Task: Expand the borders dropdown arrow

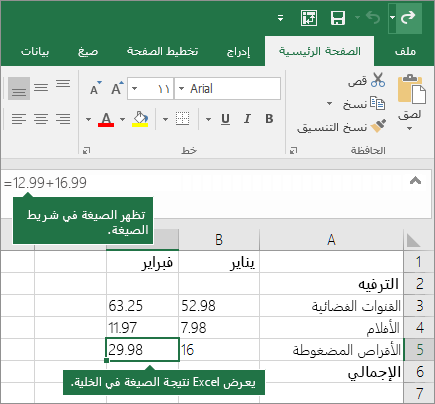Action: [x=165, y=119]
